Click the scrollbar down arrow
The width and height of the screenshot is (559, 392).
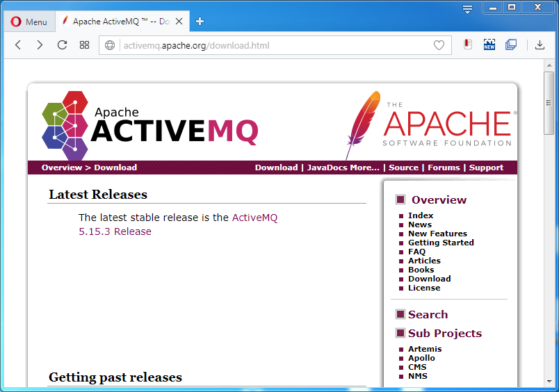549,382
